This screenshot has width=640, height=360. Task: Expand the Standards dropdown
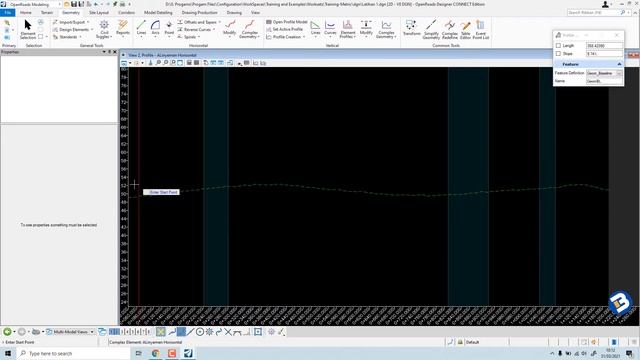[x=67, y=37]
